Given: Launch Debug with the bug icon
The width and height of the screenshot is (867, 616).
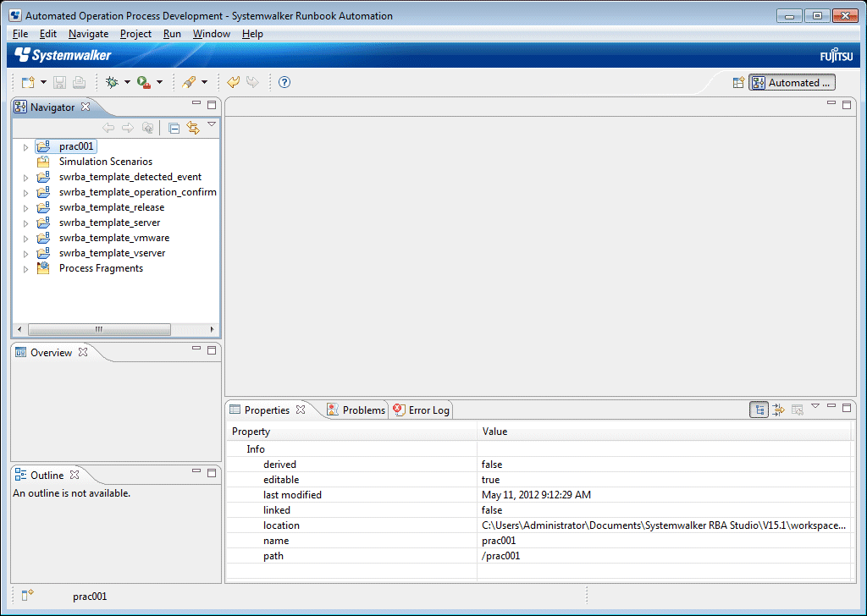Looking at the screenshot, I should click(x=113, y=82).
